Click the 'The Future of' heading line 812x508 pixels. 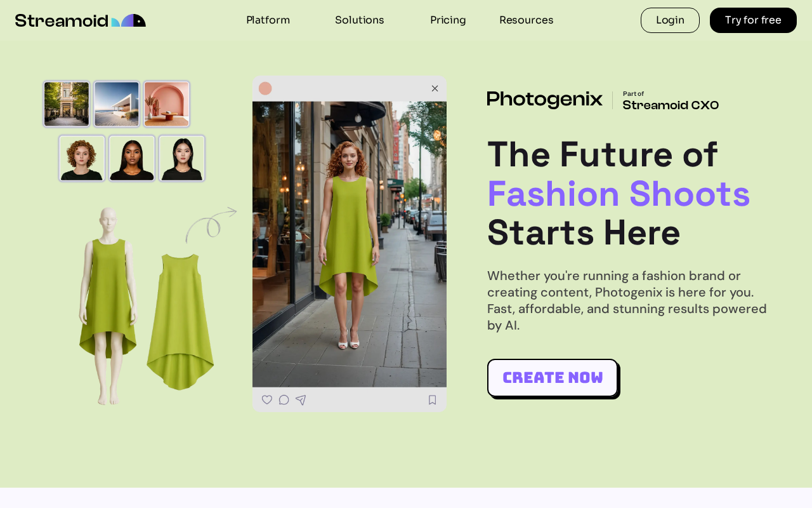coord(603,154)
